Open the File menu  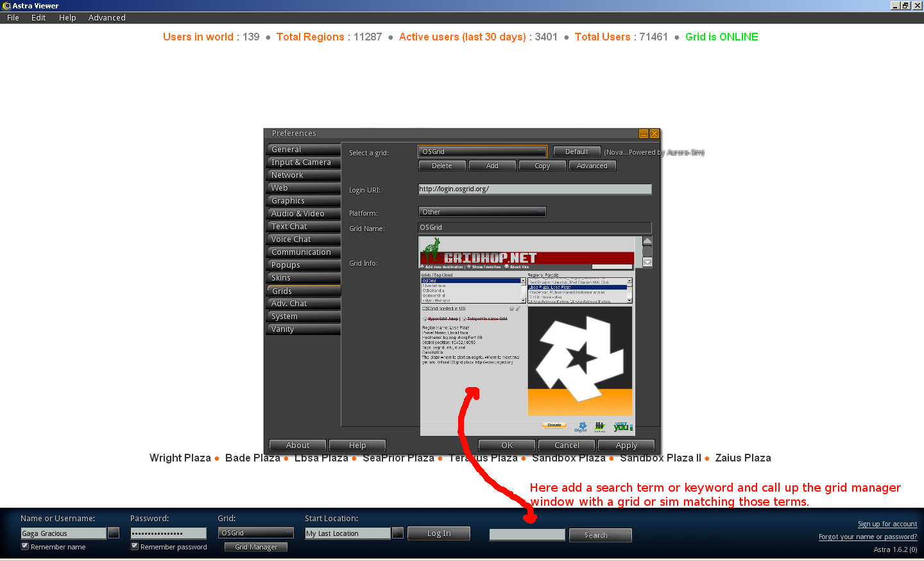click(13, 18)
